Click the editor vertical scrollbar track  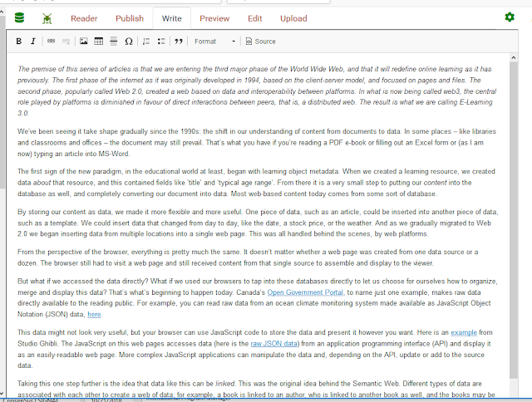coord(514,220)
